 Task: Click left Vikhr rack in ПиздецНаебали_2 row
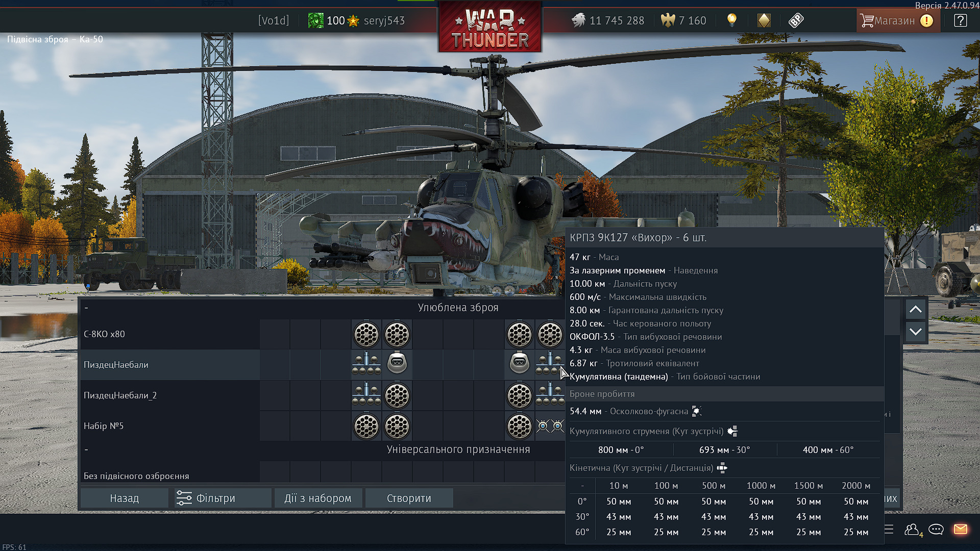[366, 395]
